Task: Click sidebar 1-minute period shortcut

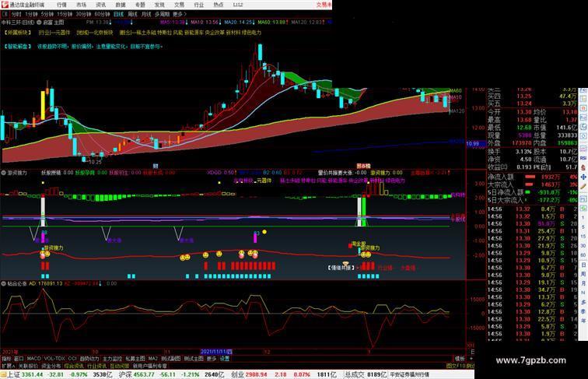Action: coord(583,218)
